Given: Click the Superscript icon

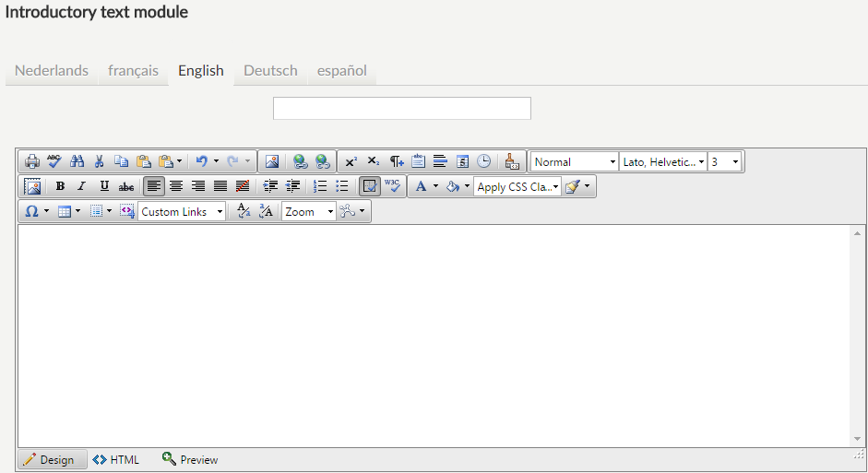Looking at the screenshot, I should click(351, 161).
